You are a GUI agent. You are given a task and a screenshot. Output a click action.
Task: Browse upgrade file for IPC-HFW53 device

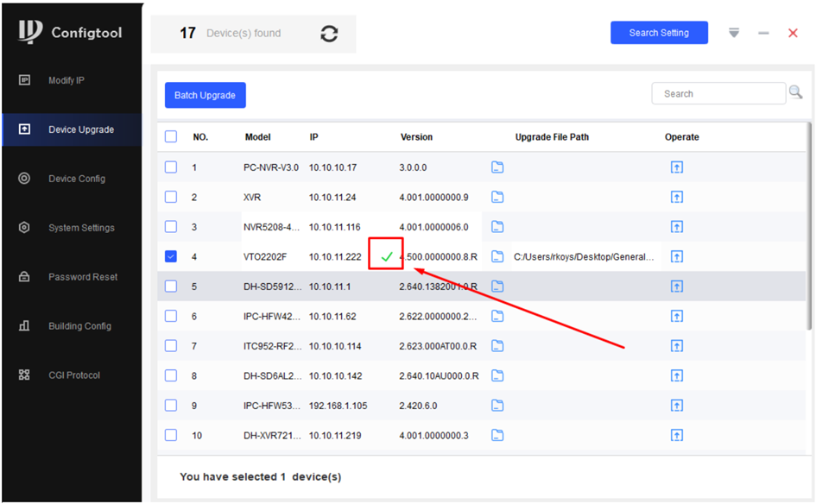click(x=497, y=405)
